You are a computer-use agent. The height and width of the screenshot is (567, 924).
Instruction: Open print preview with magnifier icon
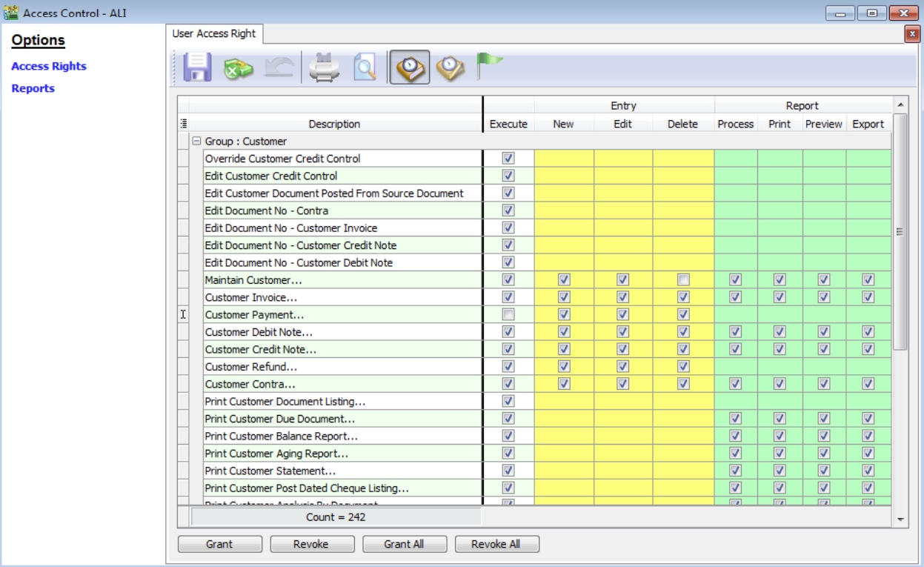(364, 68)
